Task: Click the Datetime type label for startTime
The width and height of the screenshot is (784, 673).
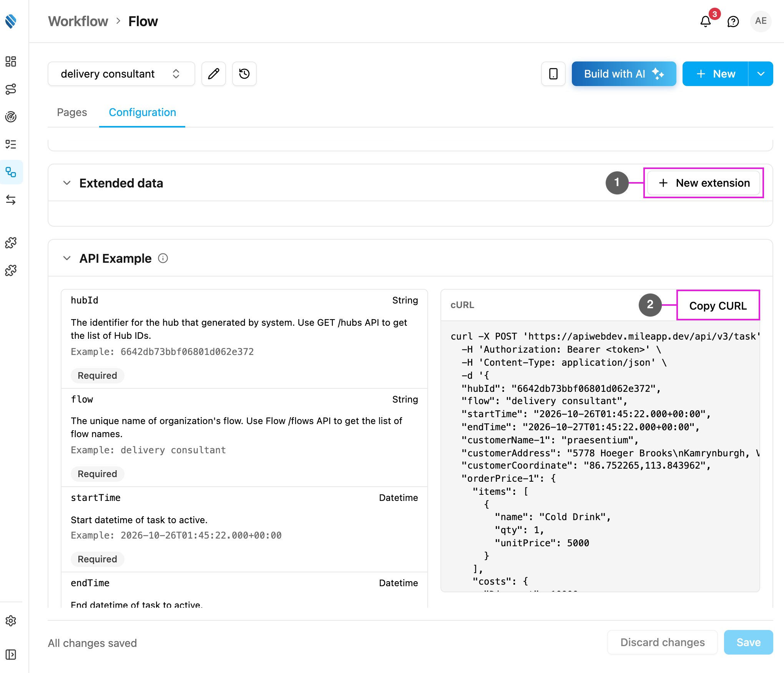Action: coord(399,497)
